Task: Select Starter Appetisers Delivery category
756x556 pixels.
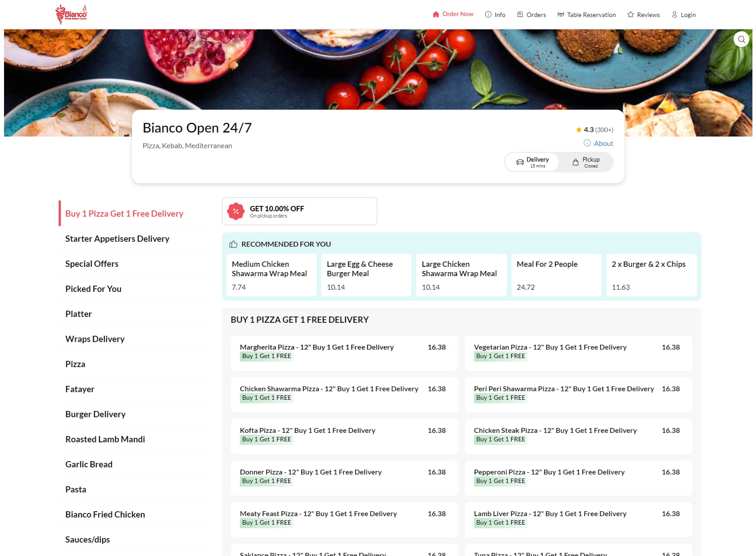Action: coord(135,239)
